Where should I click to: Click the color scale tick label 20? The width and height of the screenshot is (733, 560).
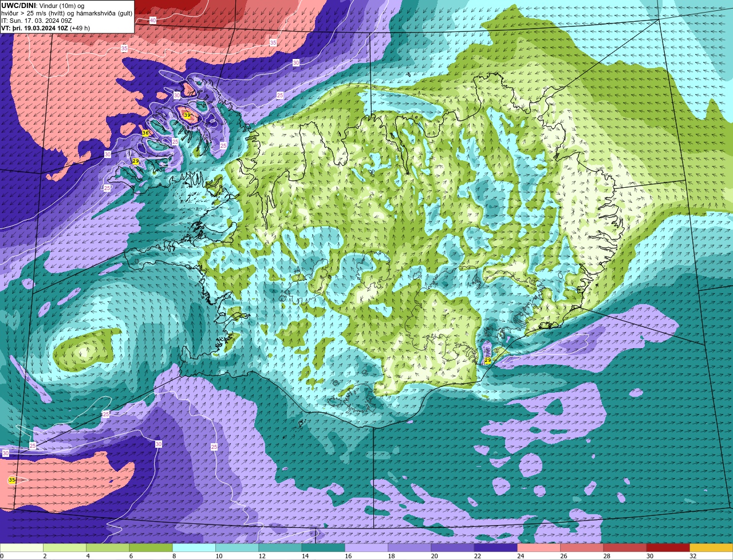(435, 556)
